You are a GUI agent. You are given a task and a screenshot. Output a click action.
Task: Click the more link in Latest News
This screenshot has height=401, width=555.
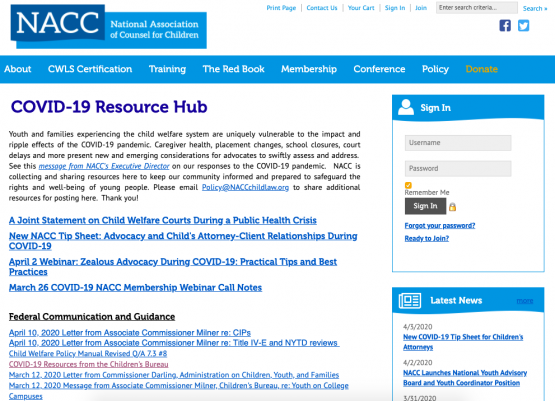click(525, 300)
